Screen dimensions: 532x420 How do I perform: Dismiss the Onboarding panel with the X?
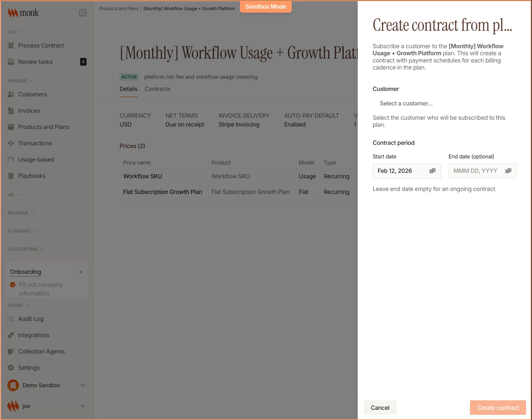[81, 272]
